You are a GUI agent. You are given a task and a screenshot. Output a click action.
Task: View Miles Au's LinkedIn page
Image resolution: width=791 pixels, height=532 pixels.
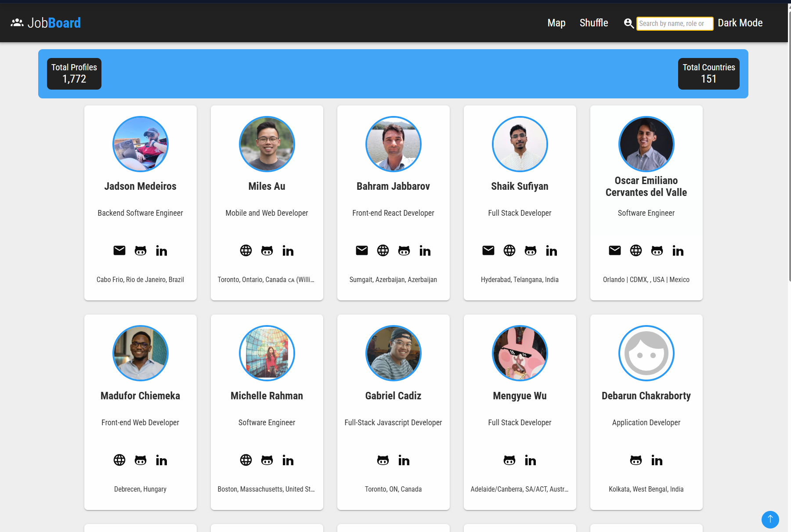coord(288,250)
